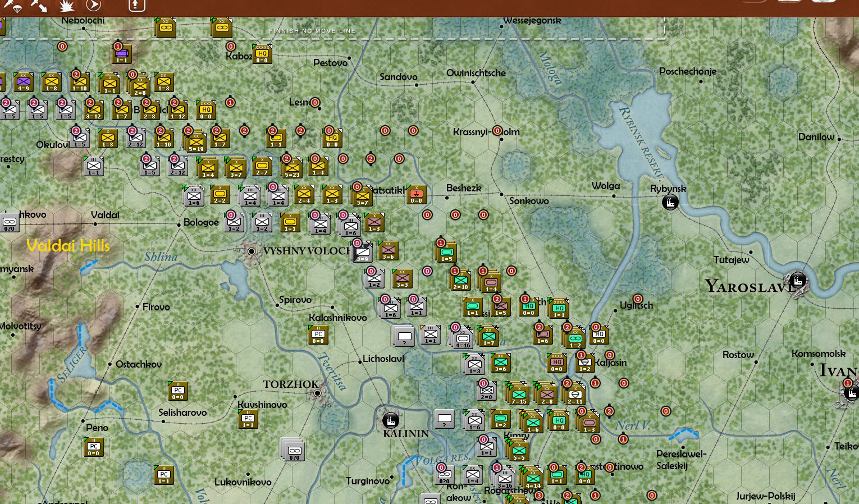Select the yellow 1=8 infantry counter
Image resolution: width=859 pixels, height=504 pixels.
pyautogui.click(x=51, y=83)
